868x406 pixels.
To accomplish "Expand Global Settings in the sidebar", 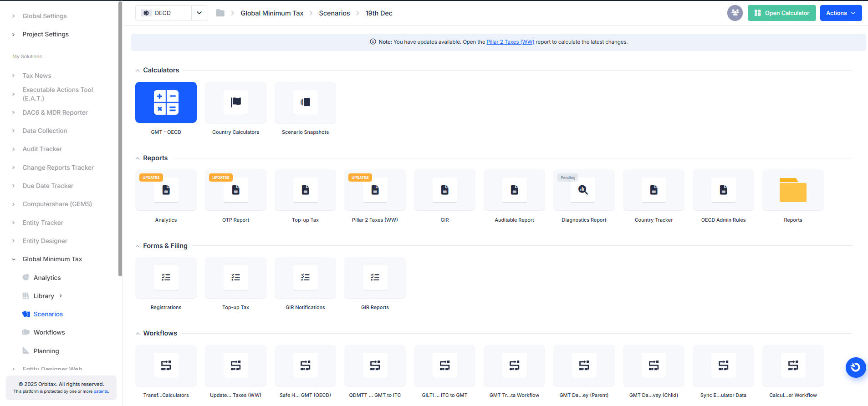I will point(14,16).
